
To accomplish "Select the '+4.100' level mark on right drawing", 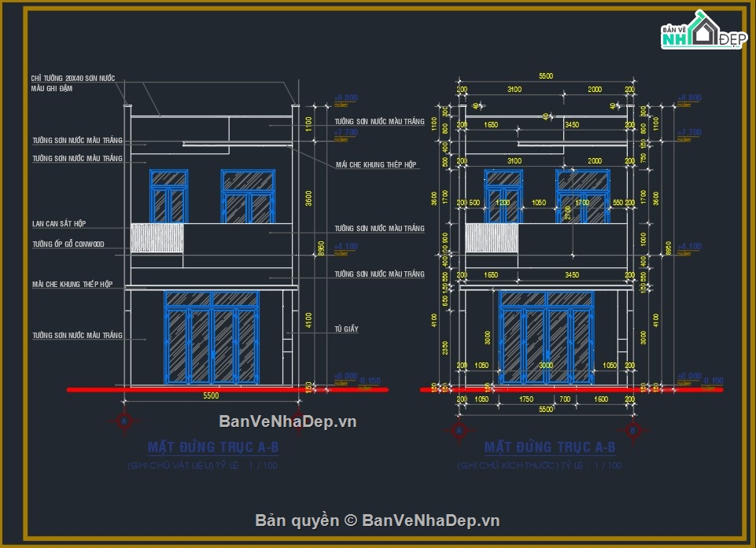I will coord(689,246).
